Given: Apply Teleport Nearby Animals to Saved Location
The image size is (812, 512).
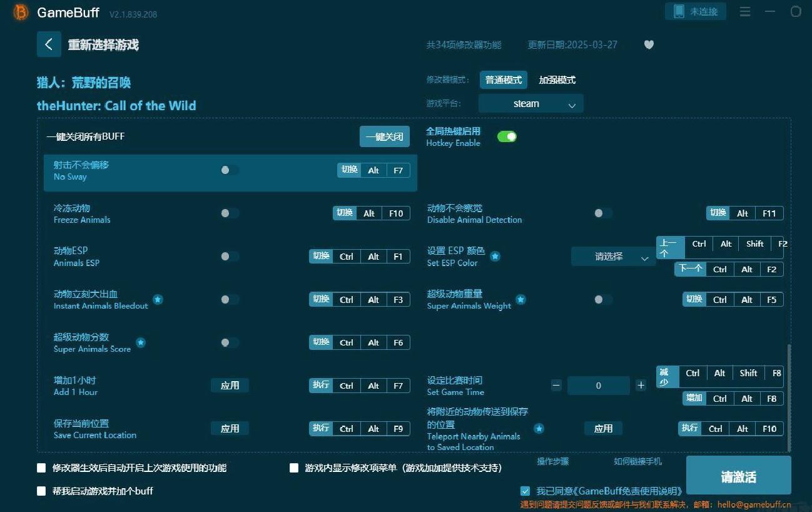Looking at the screenshot, I should 603,429.
